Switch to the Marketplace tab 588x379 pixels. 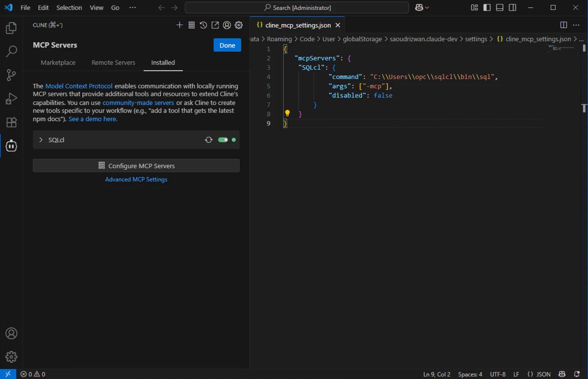pos(58,63)
